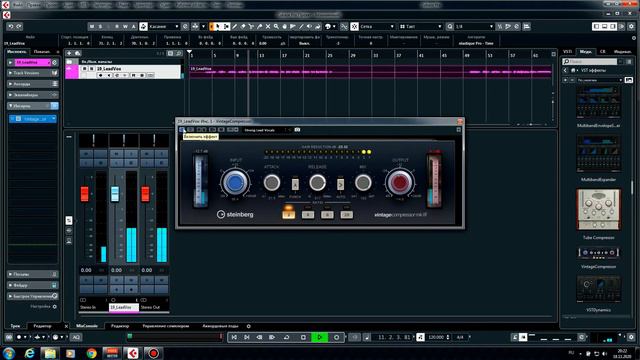This screenshot has height=360, width=640.
Task: Select the Draw pencil tool
Action: (x=235, y=27)
